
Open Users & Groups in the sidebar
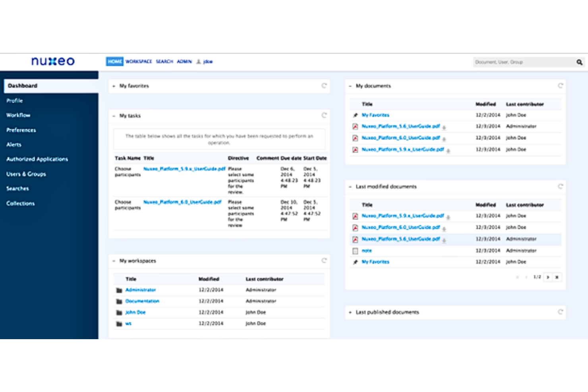26,174
